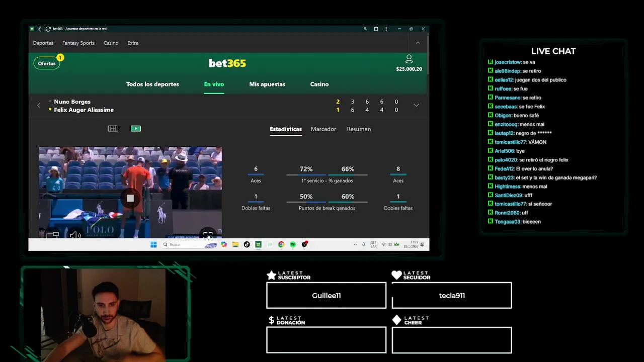Open WhatsApp from taskbar
Image resolution: width=644 pixels, height=362 pixels.
click(270, 245)
